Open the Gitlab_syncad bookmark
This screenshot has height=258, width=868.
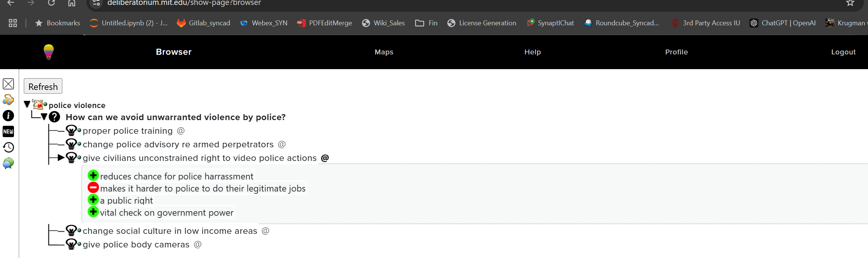coord(204,23)
